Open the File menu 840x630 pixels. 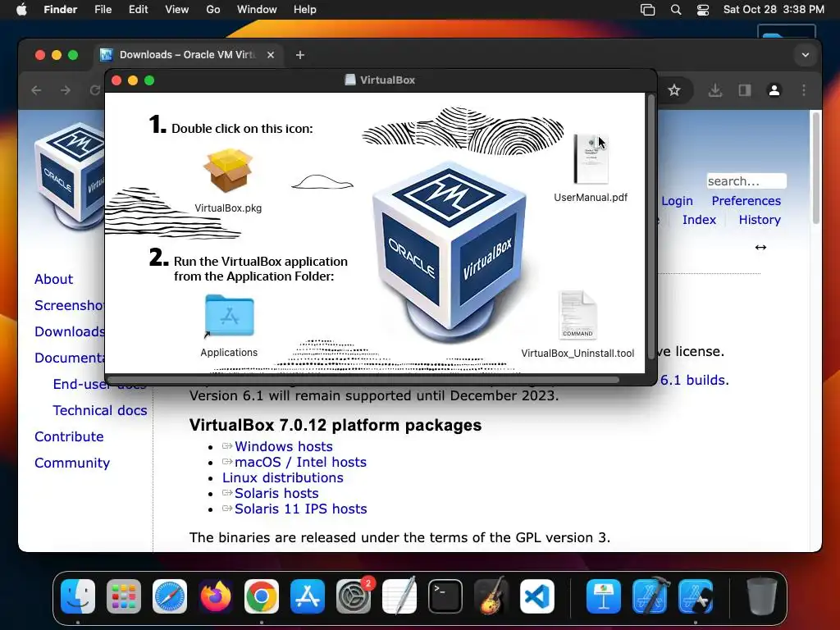click(x=103, y=10)
